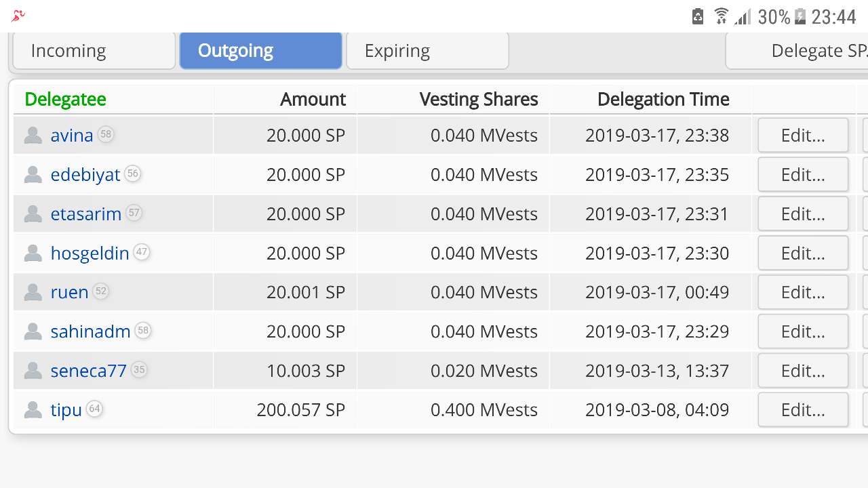Open sahinadm's account link

point(90,331)
